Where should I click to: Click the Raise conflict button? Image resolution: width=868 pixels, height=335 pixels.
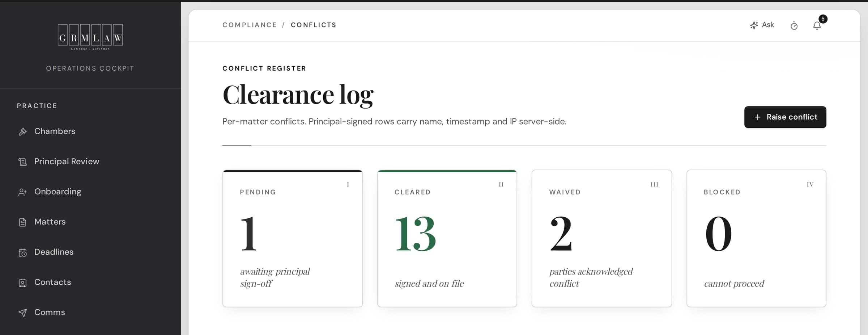[785, 117]
